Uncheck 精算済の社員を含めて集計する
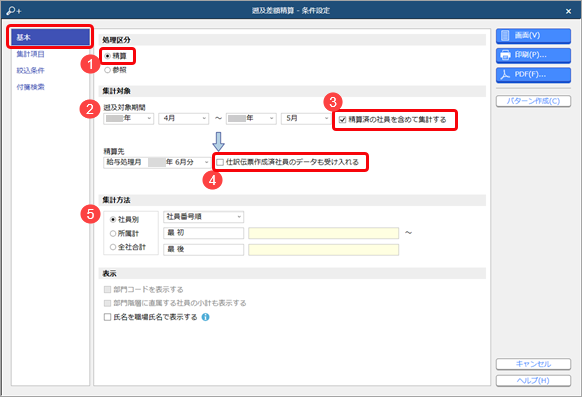Screen dimensions: 582x397 pos(342,120)
